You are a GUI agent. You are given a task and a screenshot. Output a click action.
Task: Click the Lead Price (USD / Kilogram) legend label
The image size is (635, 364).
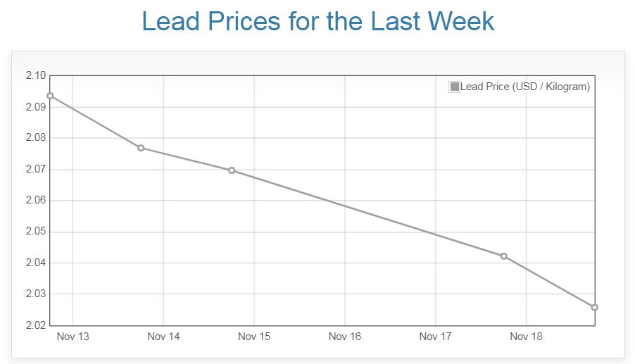coord(525,87)
